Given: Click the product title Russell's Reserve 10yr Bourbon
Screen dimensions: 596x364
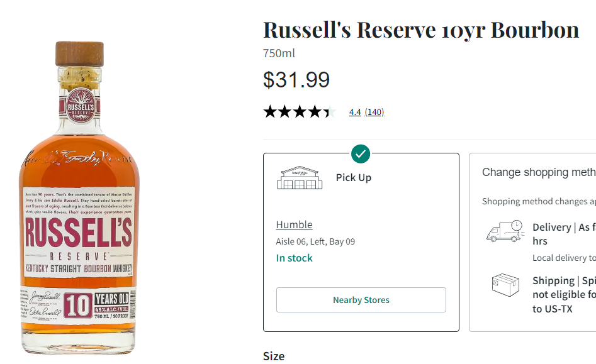Looking at the screenshot, I should pyautogui.click(x=420, y=30).
